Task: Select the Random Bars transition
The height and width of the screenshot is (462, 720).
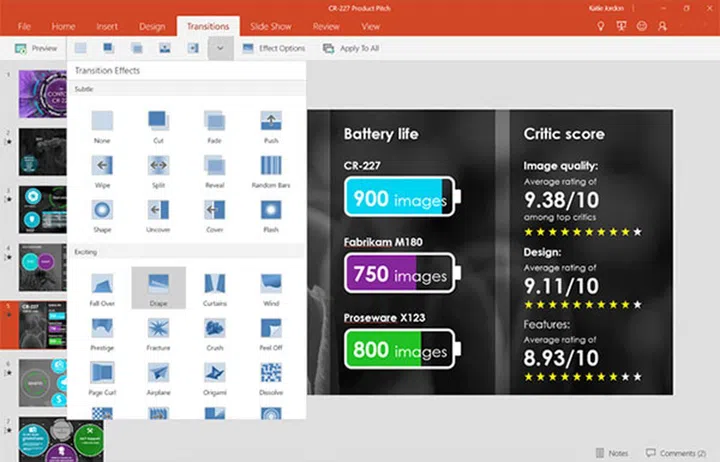Action: coord(270,167)
